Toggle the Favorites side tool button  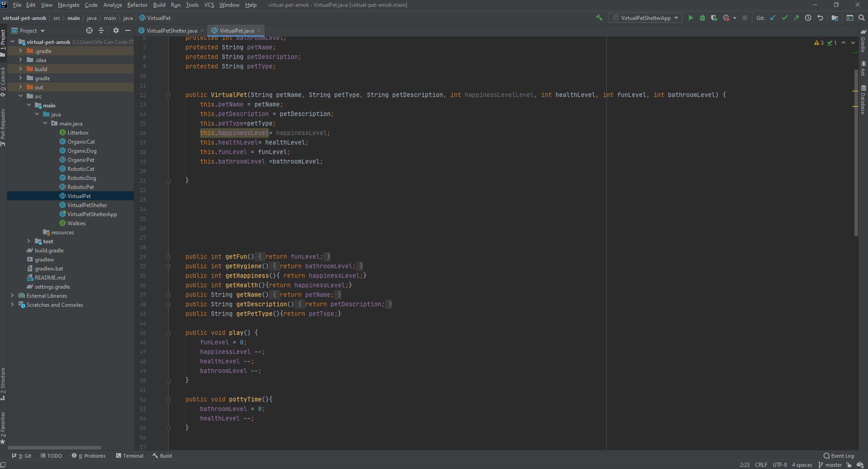pos(3,427)
